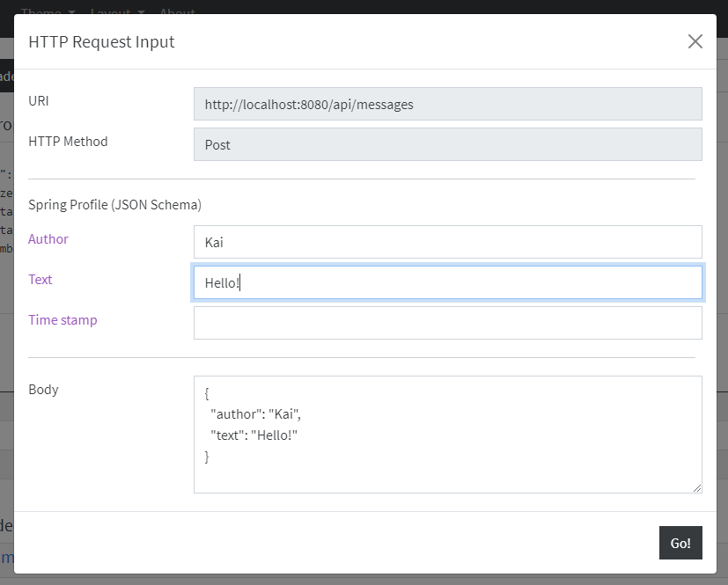
Task: Click the Spring Profile (JSON Schema) heading
Action: (114, 205)
